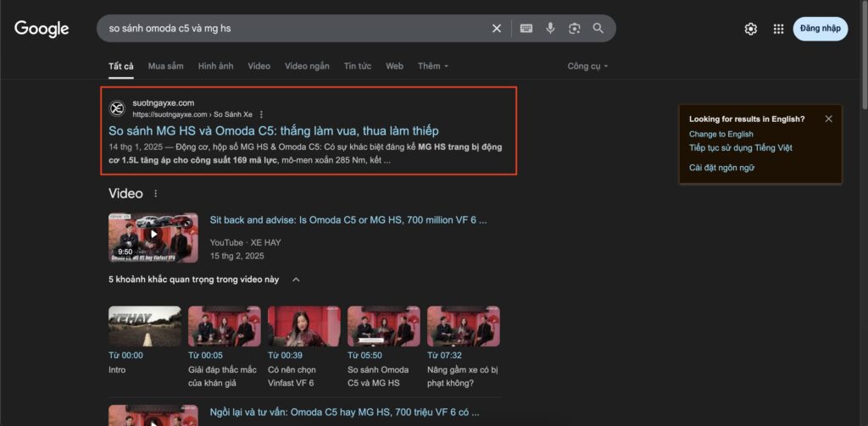The image size is (868, 426).
Task: Start voice search with microphone icon
Action: tap(550, 28)
